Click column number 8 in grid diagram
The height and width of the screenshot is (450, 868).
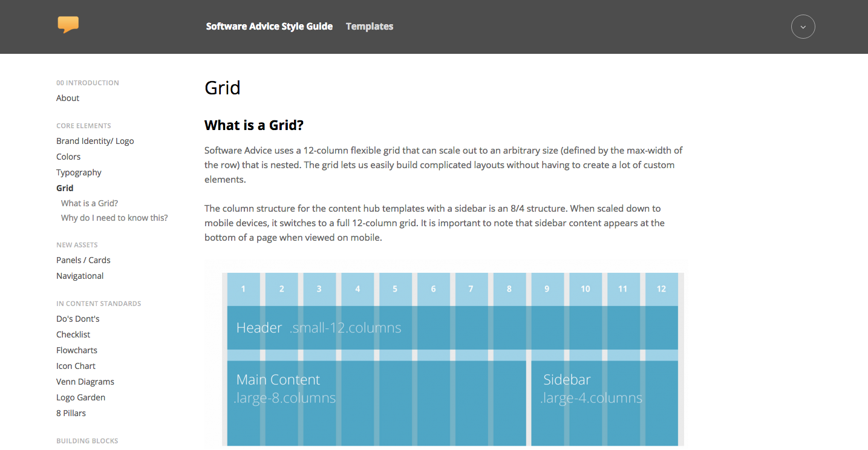pyautogui.click(x=509, y=289)
